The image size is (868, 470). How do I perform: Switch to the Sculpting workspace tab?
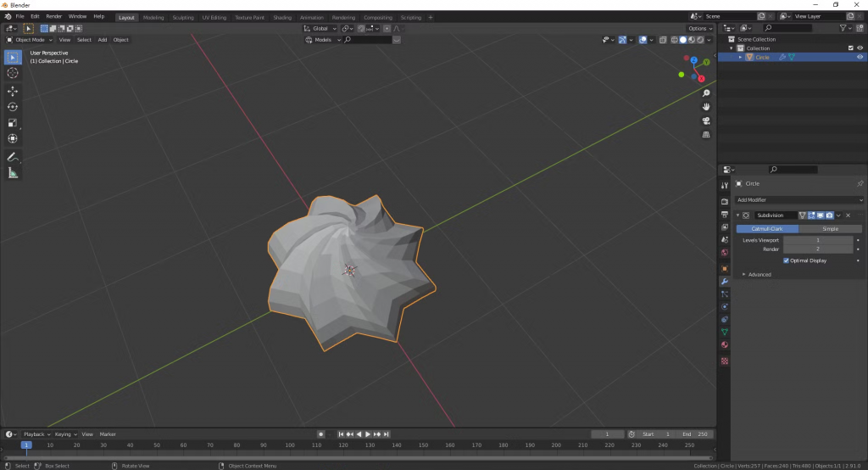click(x=183, y=17)
